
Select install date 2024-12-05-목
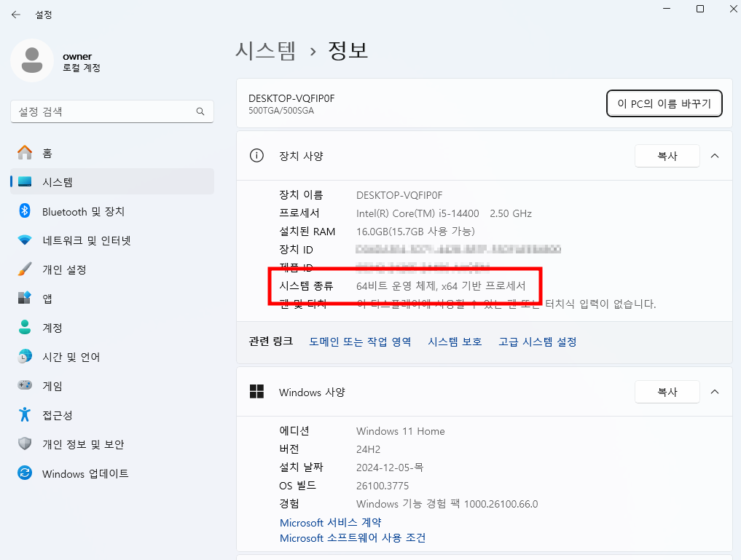tap(390, 468)
